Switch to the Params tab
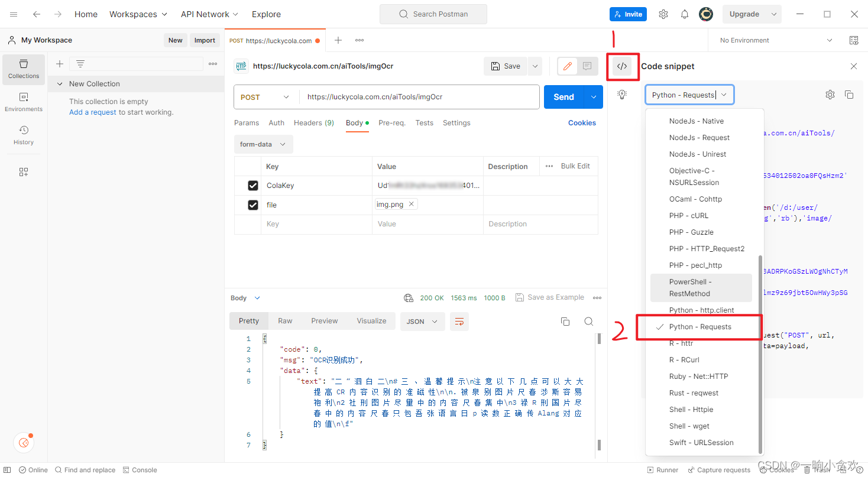The image size is (868, 477). click(x=247, y=123)
